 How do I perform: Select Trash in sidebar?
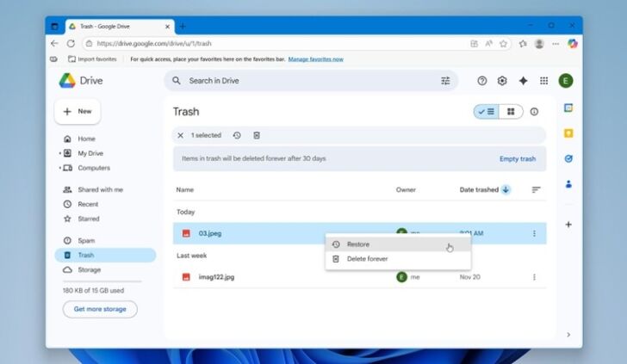105,255
